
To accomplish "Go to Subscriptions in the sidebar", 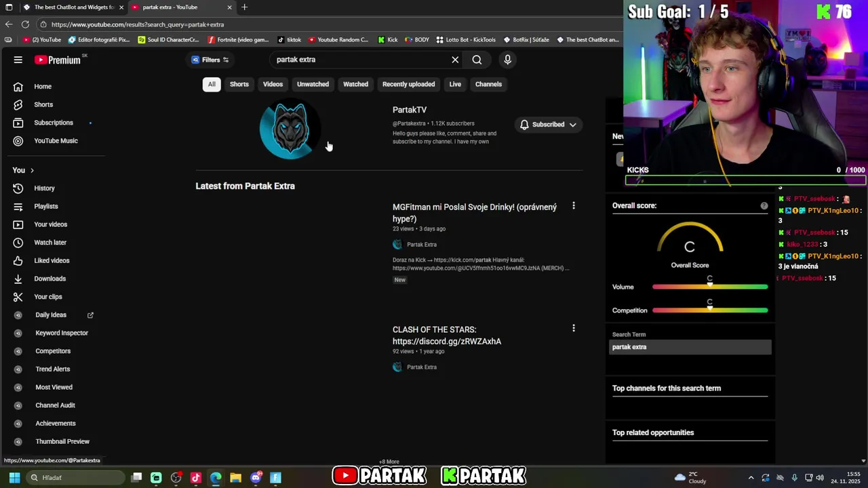I will click(x=54, y=123).
